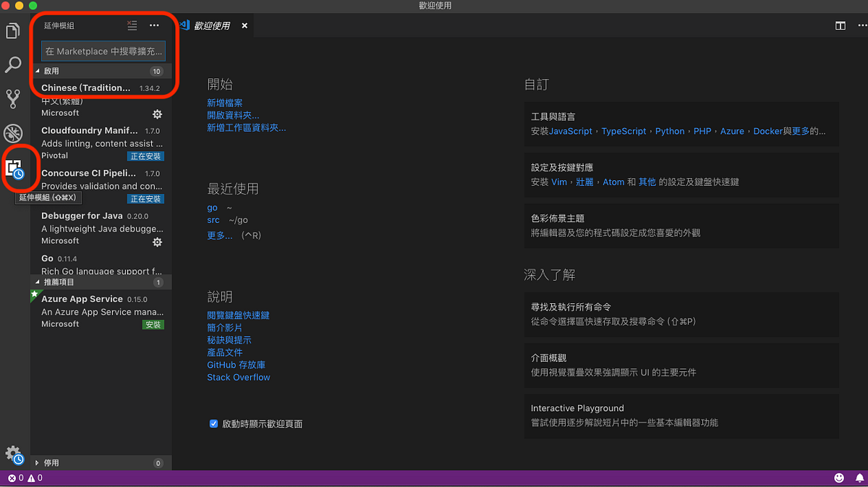Viewport: 868px width, 487px height.
Task: Open the extensions More Actions menu
Action: pos(154,25)
